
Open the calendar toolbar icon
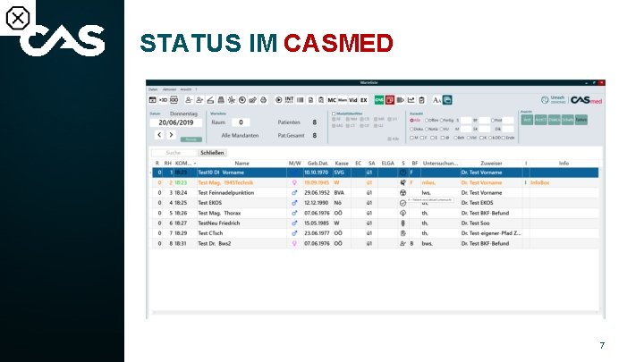152,100
